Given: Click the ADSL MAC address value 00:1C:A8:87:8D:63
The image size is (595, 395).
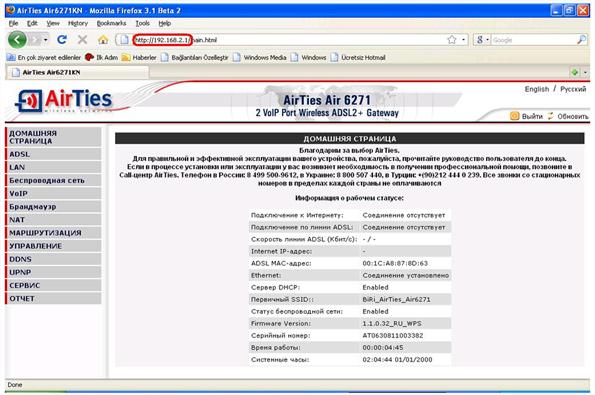Looking at the screenshot, I should pos(395,263).
